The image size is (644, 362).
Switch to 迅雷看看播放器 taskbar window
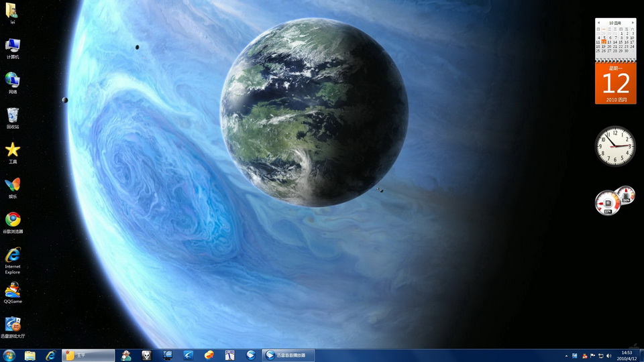[288, 355]
